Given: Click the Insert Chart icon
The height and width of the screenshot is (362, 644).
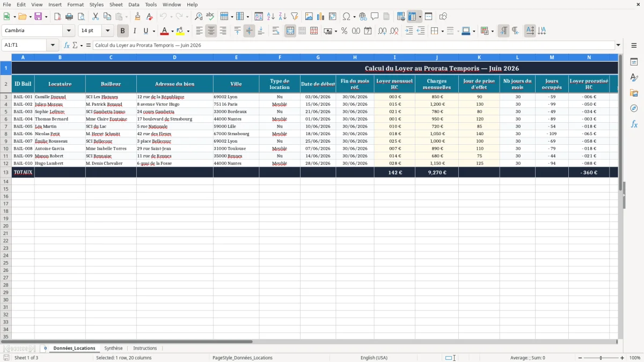Looking at the screenshot, I should 321,17.
